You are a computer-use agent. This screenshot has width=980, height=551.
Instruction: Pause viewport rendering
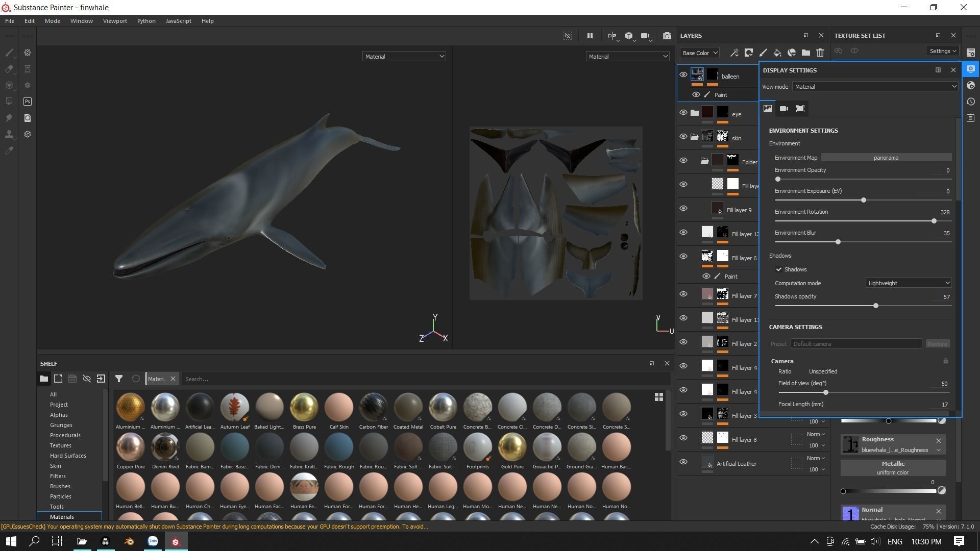pos(590,36)
